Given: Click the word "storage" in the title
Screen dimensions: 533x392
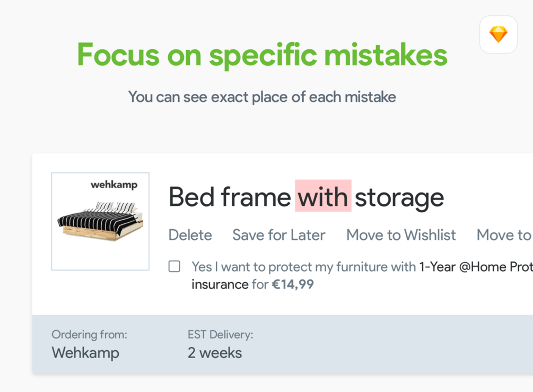Looking at the screenshot, I should pyautogui.click(x=399, y=197).
